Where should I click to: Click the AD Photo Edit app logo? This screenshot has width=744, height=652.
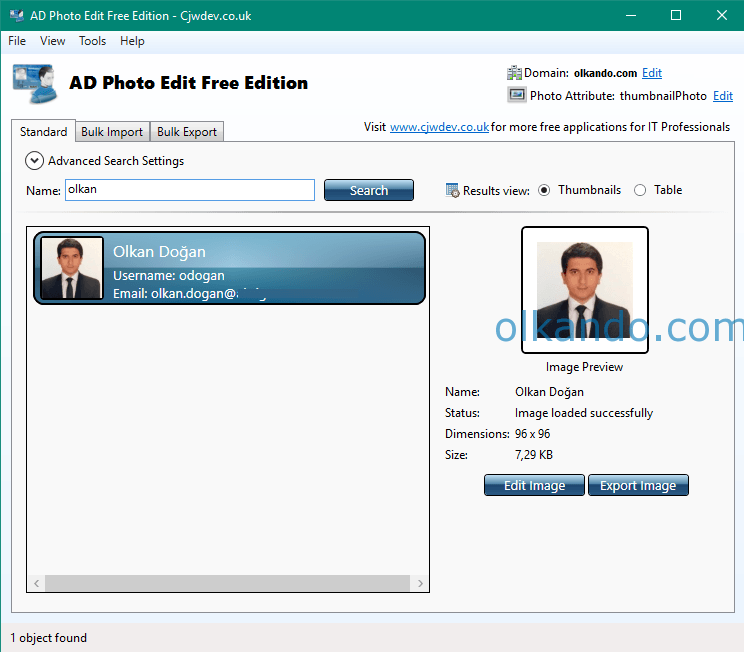click(35, 84)
